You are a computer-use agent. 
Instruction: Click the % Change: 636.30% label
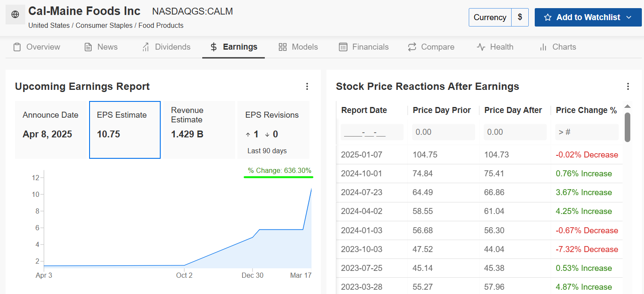(x=279, y=171)
